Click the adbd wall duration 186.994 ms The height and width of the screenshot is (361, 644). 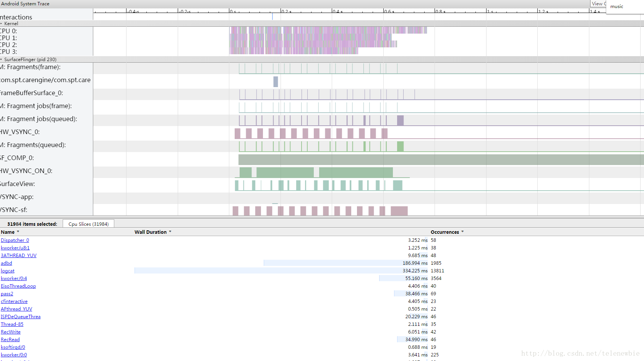[415, 263]
